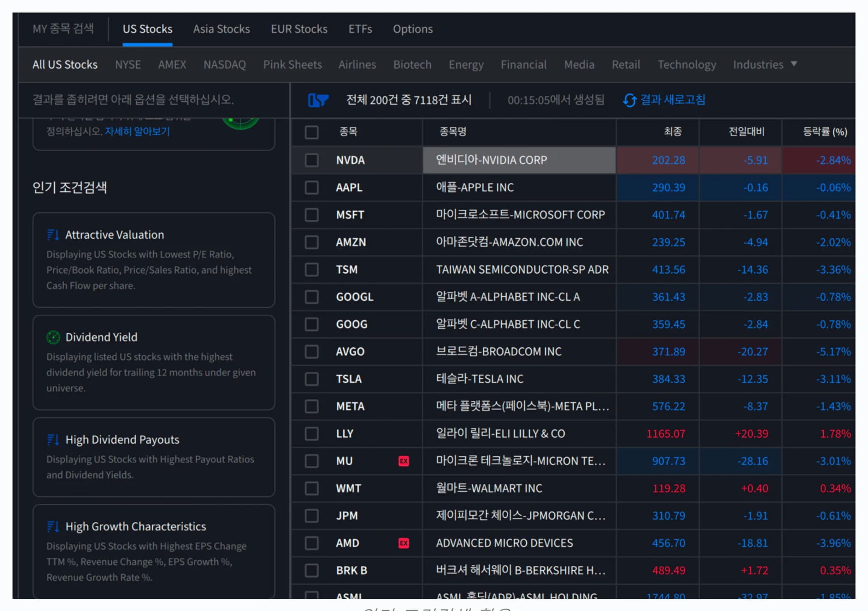The width and height of the screenshot is (868, 611).
Task: Open the MY 종목 검색 tab
Action: point(63,29)
